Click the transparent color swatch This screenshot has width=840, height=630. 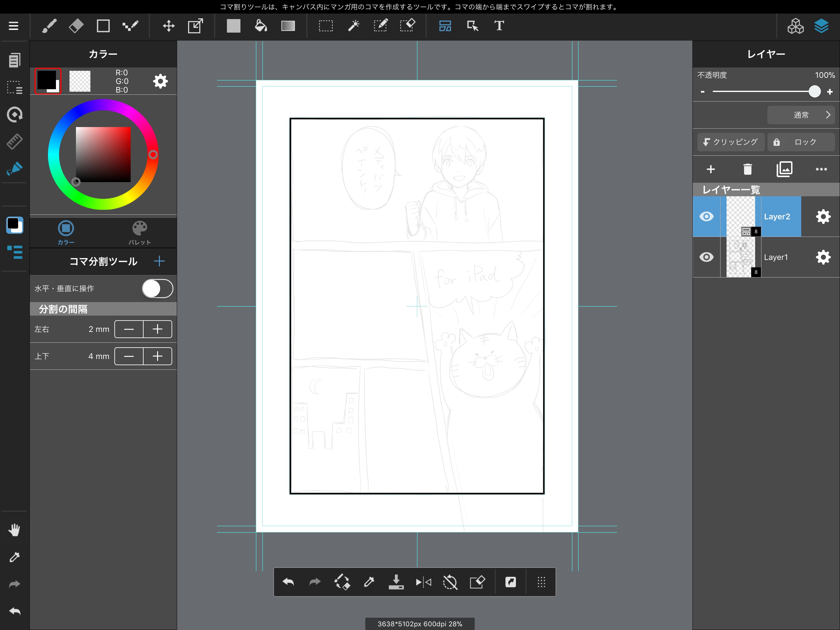coord(80,81)
